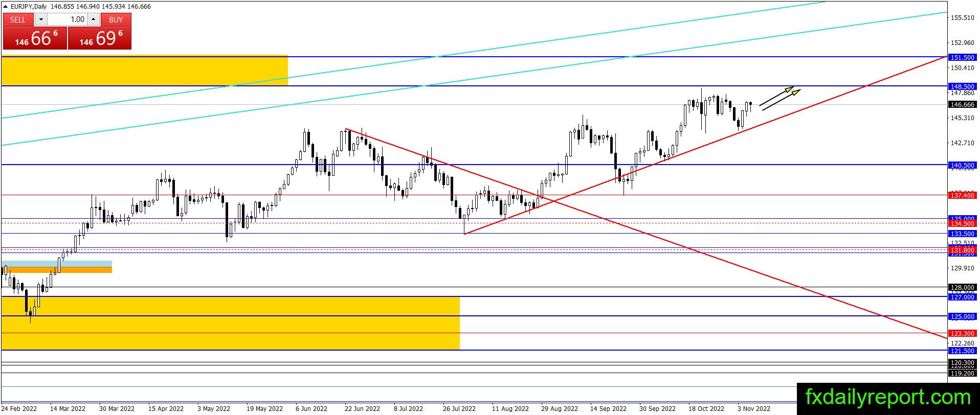
Task: Collapse the one-click trading panel triangle
Action: (x=6, y=7)
